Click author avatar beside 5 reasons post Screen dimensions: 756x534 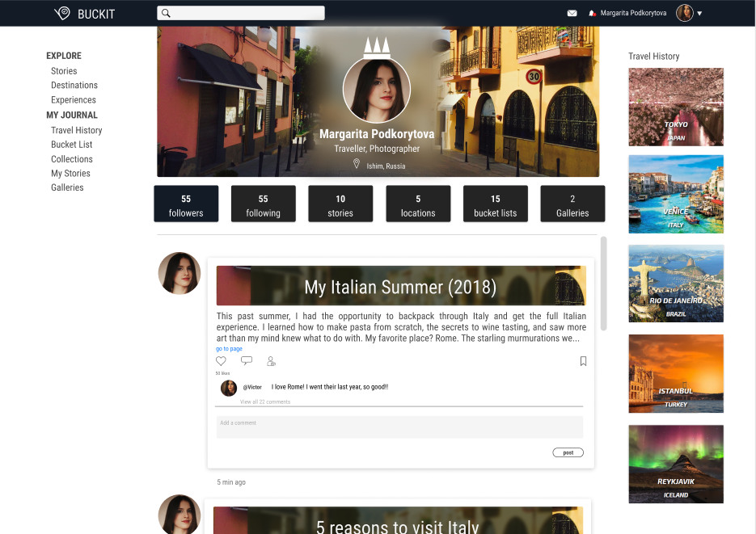[x=179, y=514]
